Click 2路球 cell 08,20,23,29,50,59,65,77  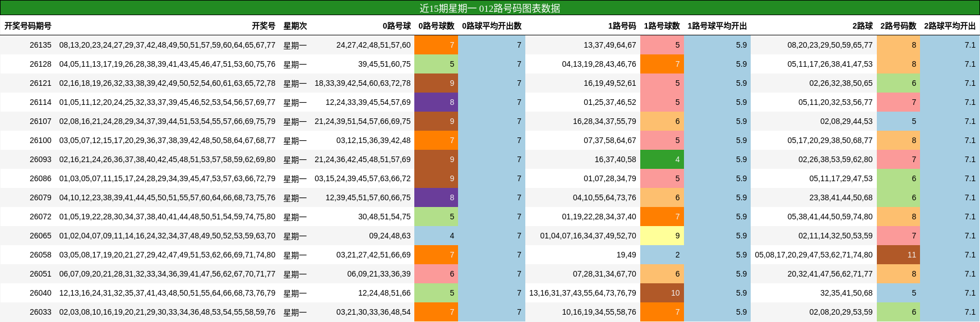[830, 45]
